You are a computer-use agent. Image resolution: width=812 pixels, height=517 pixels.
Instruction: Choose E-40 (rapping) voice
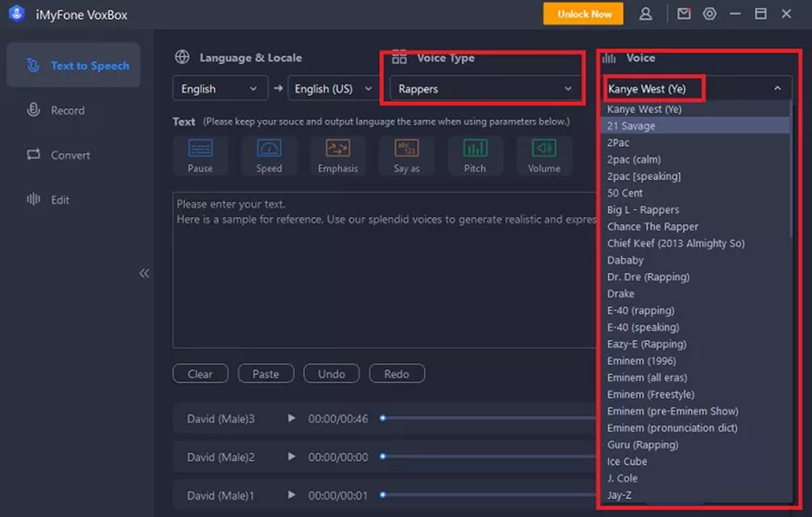point(695,310)
